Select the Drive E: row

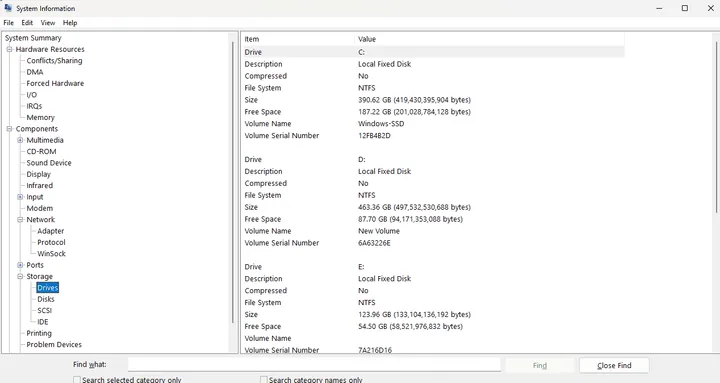(x=433, y=267)
